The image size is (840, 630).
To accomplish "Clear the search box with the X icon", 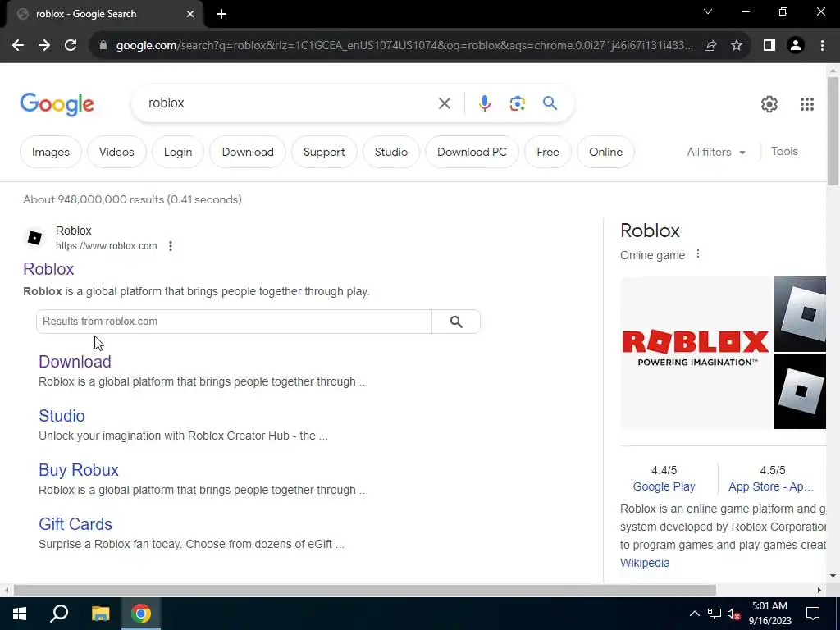I will [x=445, y=103].
